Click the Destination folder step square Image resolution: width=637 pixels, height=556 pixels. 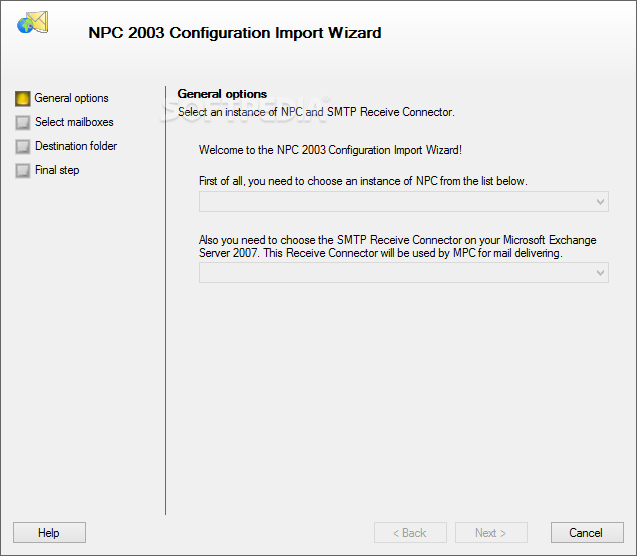(23, 147)
